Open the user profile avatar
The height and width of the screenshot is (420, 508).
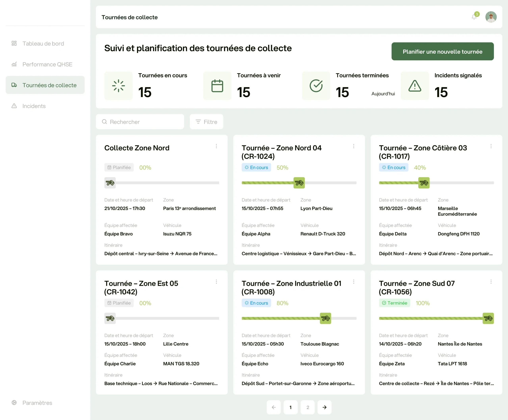pyautogui.click(x=491, y=17)
